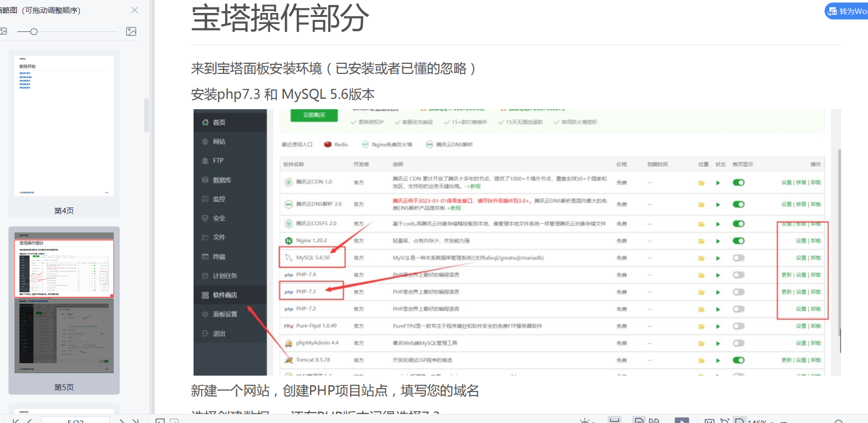Click the green play icon in PHP-7.3 row

tap(718, 292)
